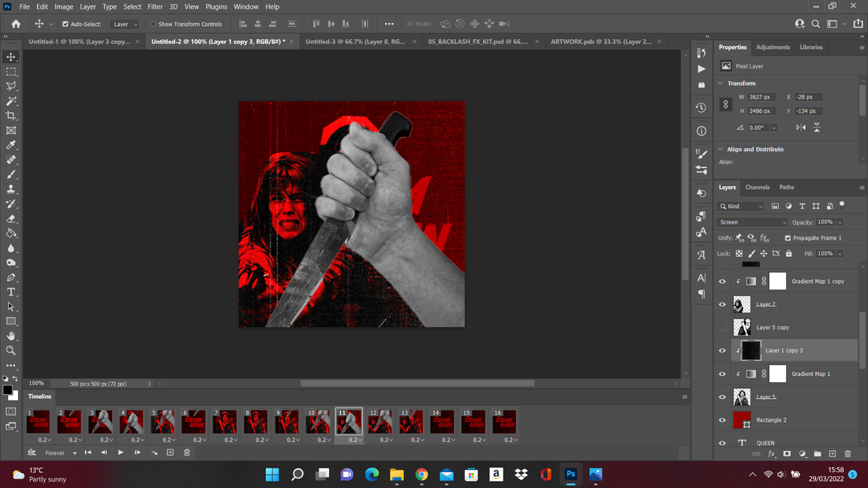
Task: Select the Eyedropper tool
Action: [x=11, y=145]
